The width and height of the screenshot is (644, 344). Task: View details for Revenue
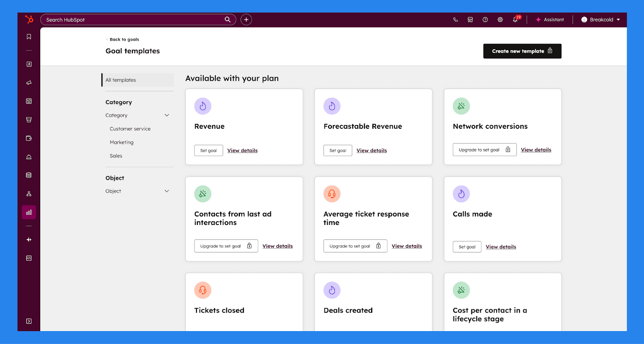click(x=242, y=150)
